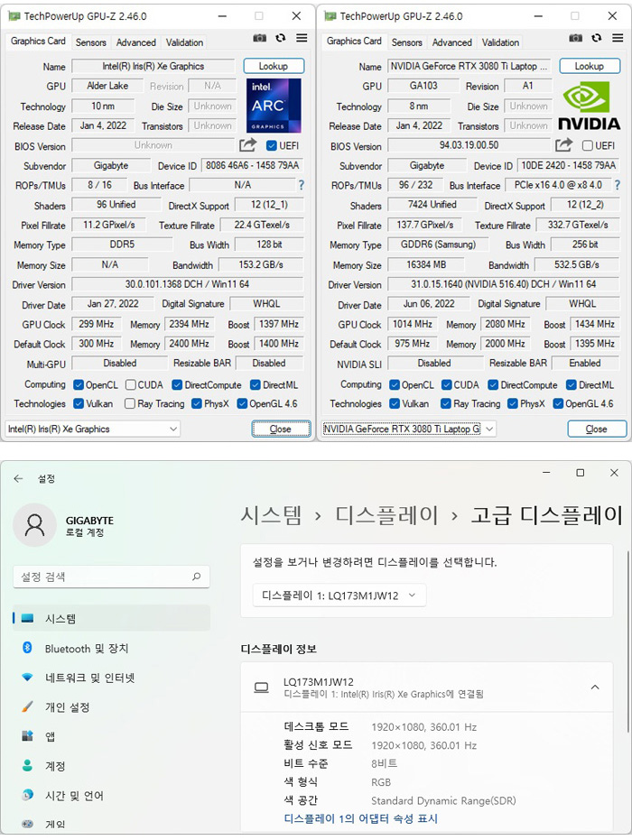Open 네트워크 및 인터넷 settings
Image resolution: width=632 pixels, height=840 pixels.
pyautogui.click(x=111, y=678)
